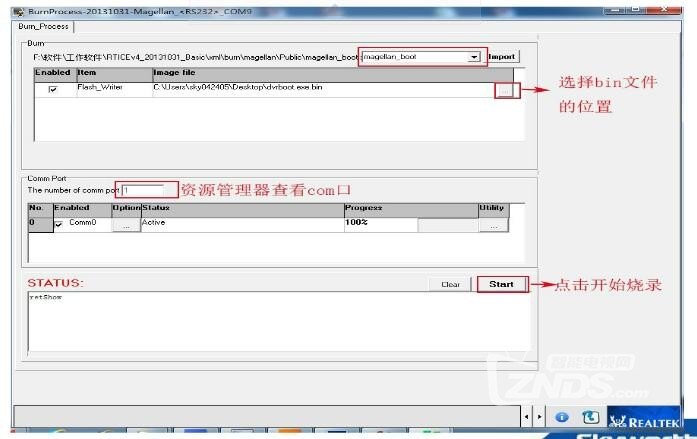Click Comm0 100% progress bar
The height and width of the screenshot is (439, 697).
(379, 225)
